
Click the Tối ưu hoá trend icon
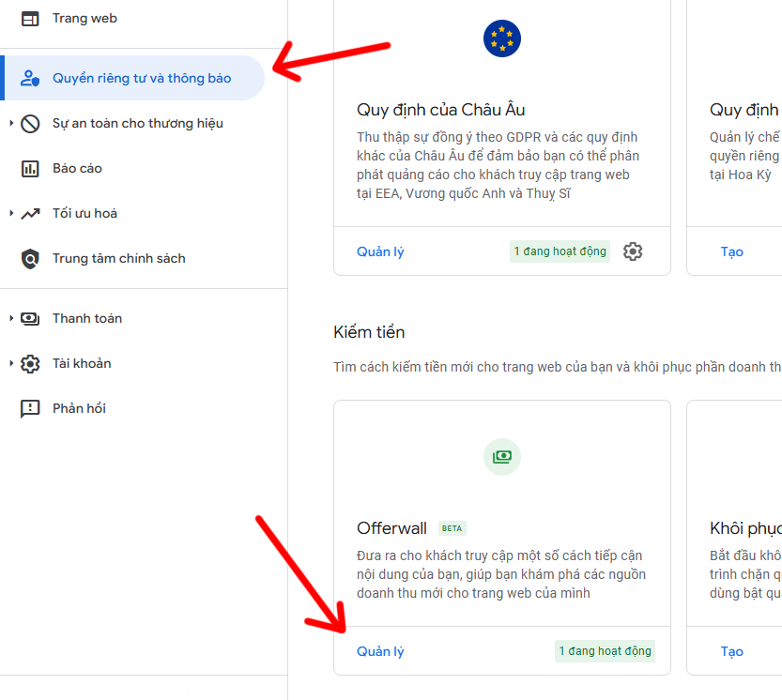(30, 213)
